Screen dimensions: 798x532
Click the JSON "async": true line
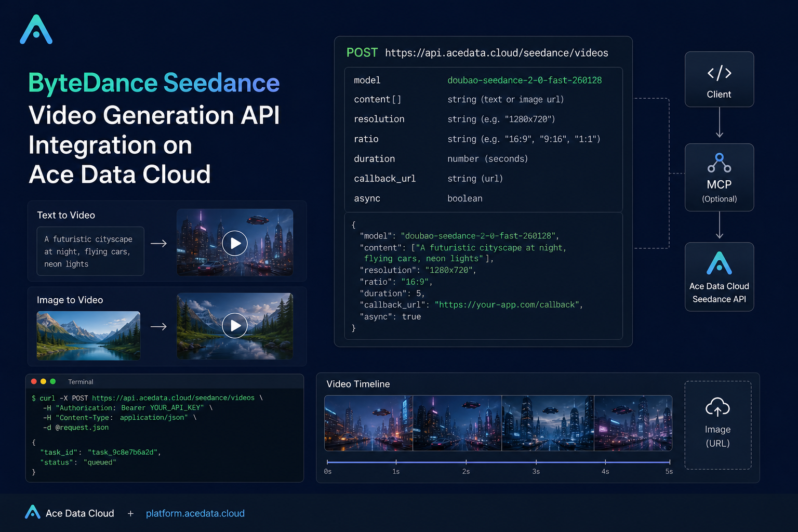pos(390,317)
